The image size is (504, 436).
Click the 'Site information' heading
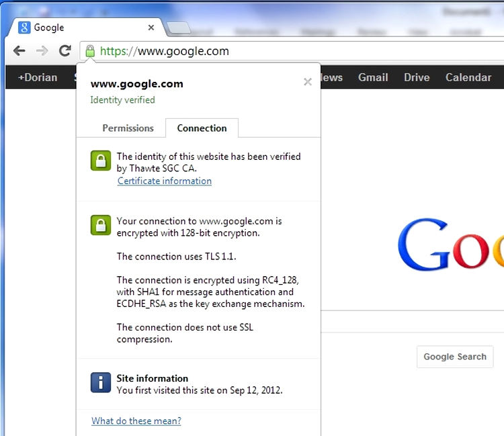pyautogui.click(x=153, y=378)
